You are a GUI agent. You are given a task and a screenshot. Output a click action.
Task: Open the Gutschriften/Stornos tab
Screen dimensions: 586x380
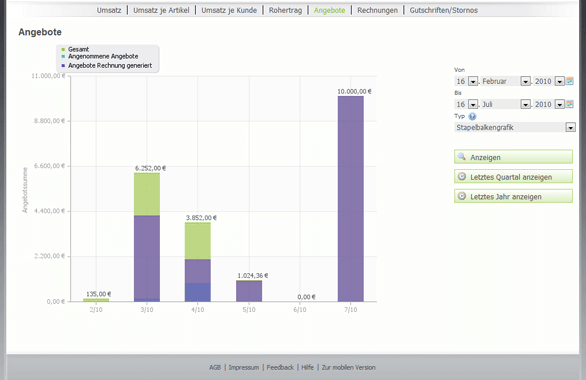pyautogui.click(x=444, y=10)
